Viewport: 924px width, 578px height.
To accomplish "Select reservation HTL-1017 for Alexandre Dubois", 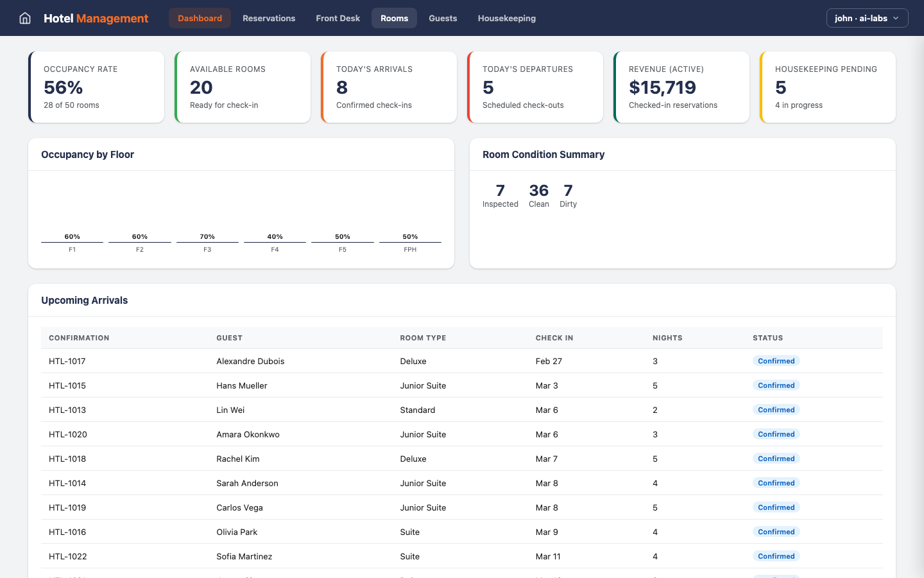I will click(x=67, y=361).
